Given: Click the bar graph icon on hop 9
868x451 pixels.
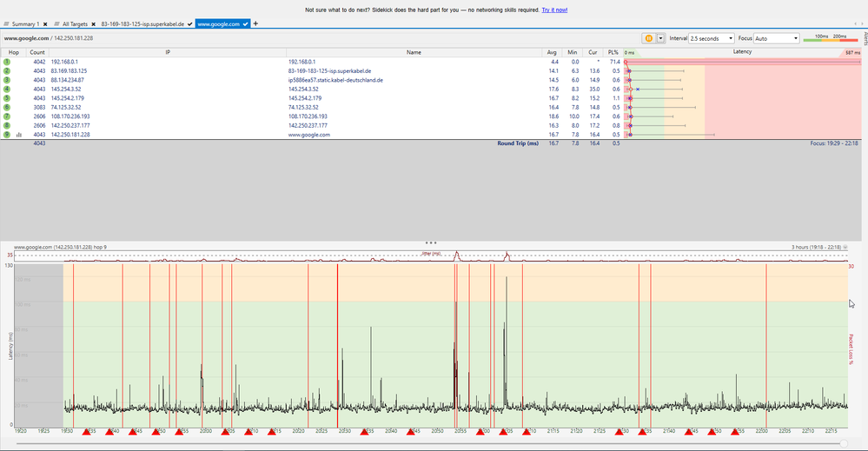Looking at the screenshot, I should tap(19, 135).
